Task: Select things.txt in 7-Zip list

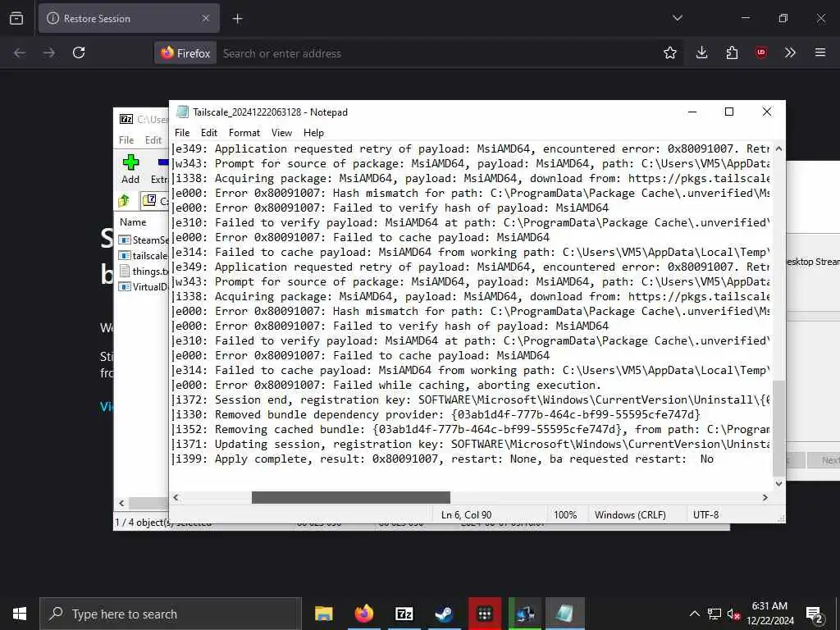Action: (x=143, y=271)
